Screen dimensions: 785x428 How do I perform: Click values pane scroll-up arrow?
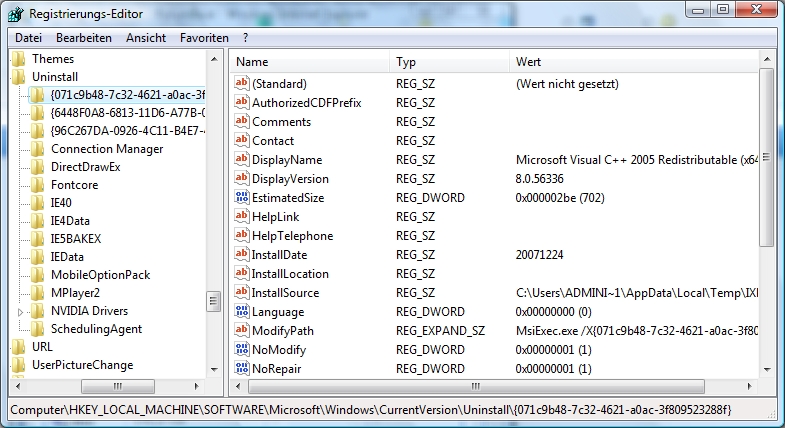(766, 59)
